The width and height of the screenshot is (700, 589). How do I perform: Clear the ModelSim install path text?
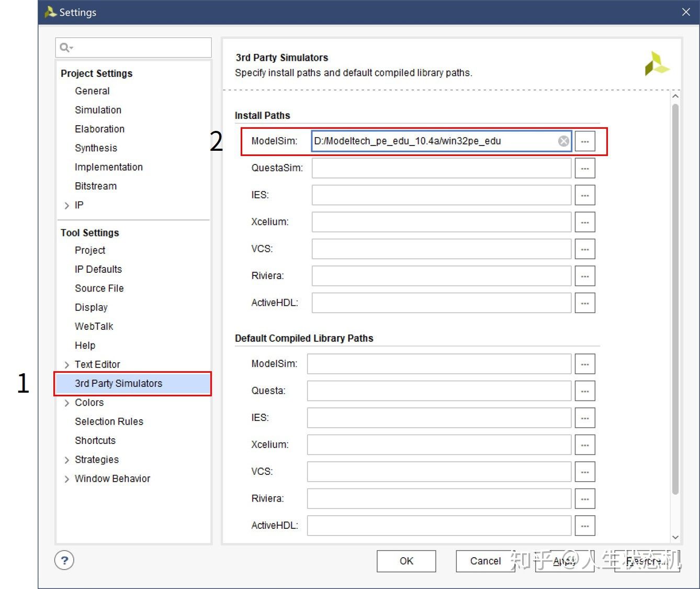click(563, 141)
